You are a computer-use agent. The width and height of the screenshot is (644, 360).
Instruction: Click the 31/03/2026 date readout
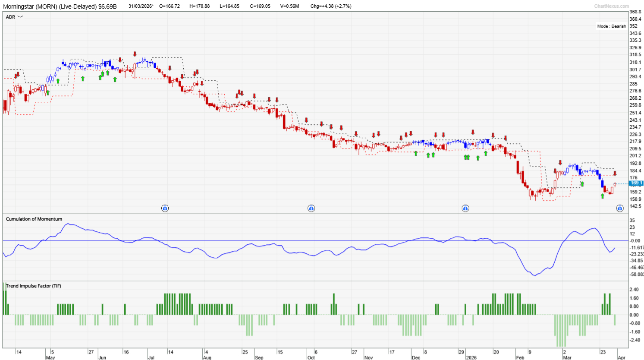141,6
